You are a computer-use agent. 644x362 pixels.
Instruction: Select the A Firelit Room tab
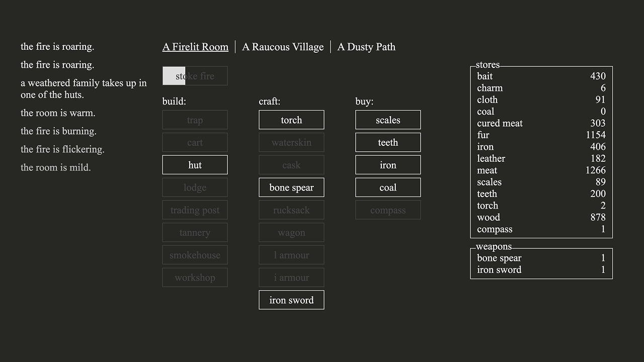tap(195, 47)
